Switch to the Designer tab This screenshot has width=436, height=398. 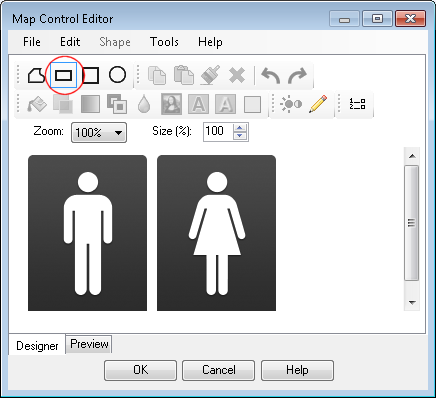tap(37, 345)
